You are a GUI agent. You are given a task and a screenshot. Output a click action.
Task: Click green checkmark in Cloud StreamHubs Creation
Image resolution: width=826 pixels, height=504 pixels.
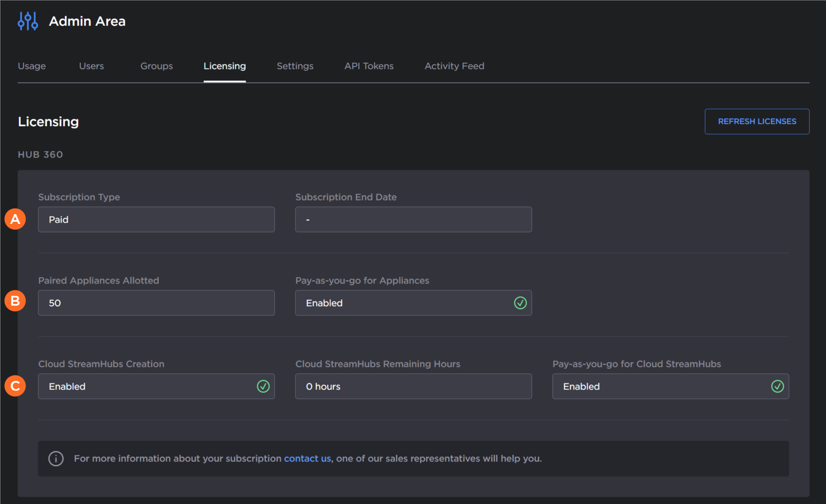point(263,387)
